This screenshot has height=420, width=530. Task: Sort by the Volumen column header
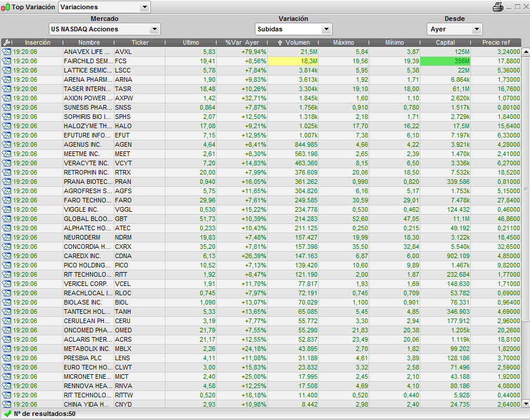tap(293, 42)
